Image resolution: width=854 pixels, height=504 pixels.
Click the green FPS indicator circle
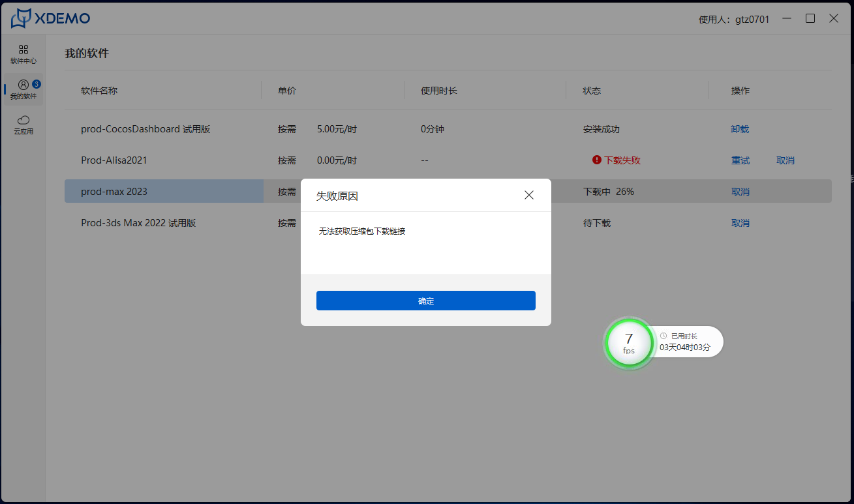click(x=629, y=343)
